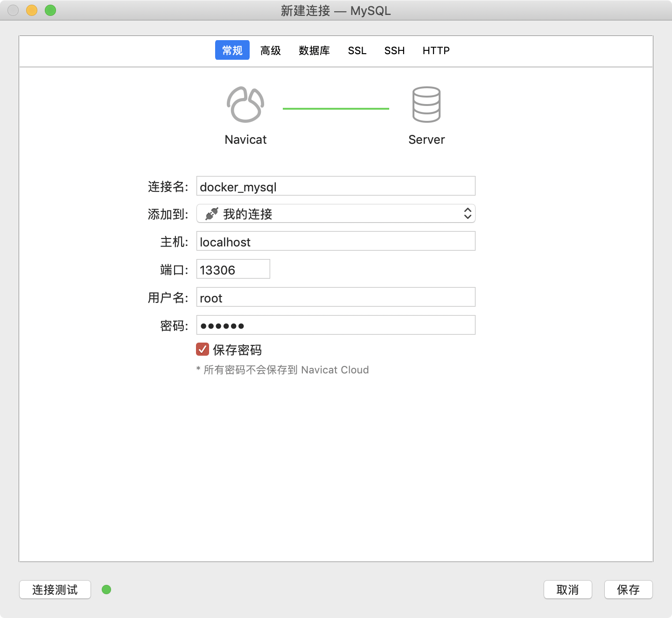
Task: Switch to the 数据库 tab
Action: [314, 50]
